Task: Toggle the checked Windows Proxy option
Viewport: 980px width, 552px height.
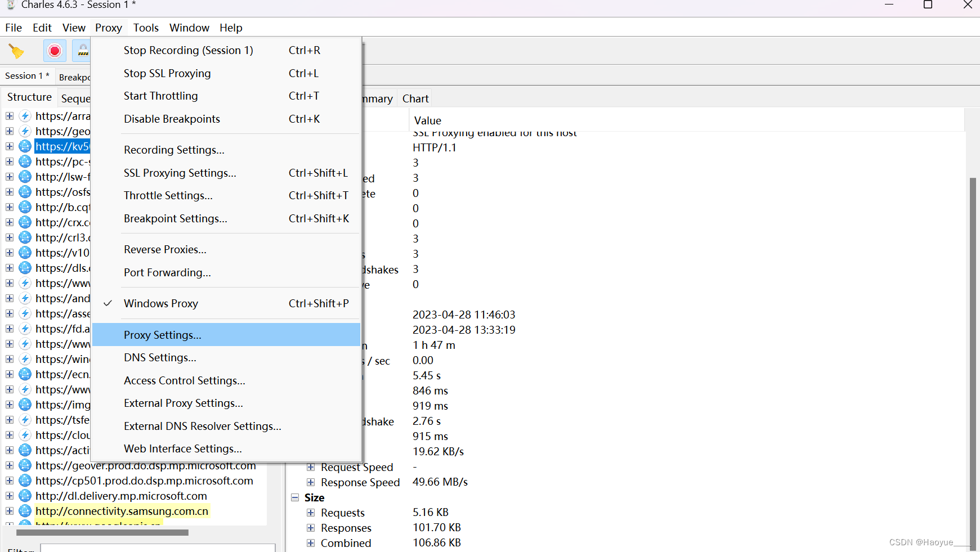Action: (x=226, y=303)
